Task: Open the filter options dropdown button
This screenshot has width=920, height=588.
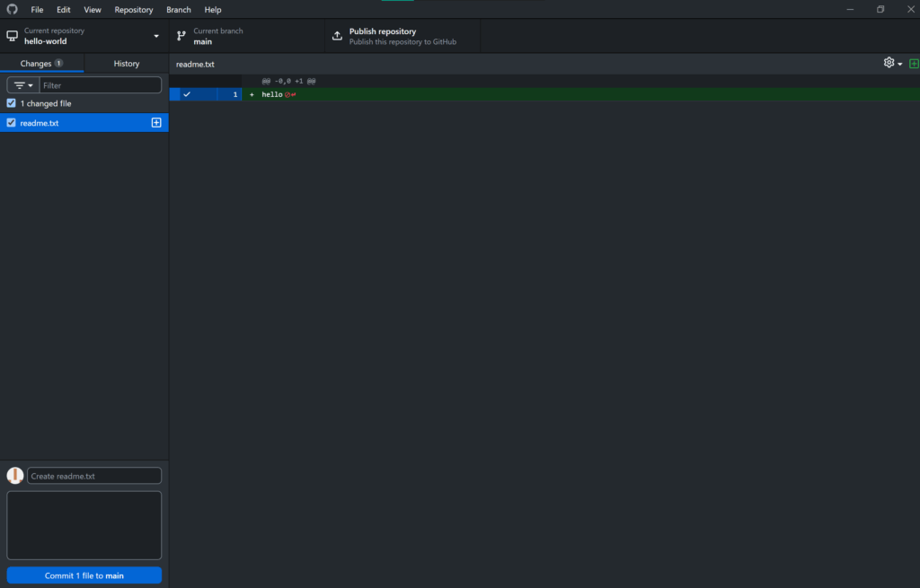Action: (23, 85)
